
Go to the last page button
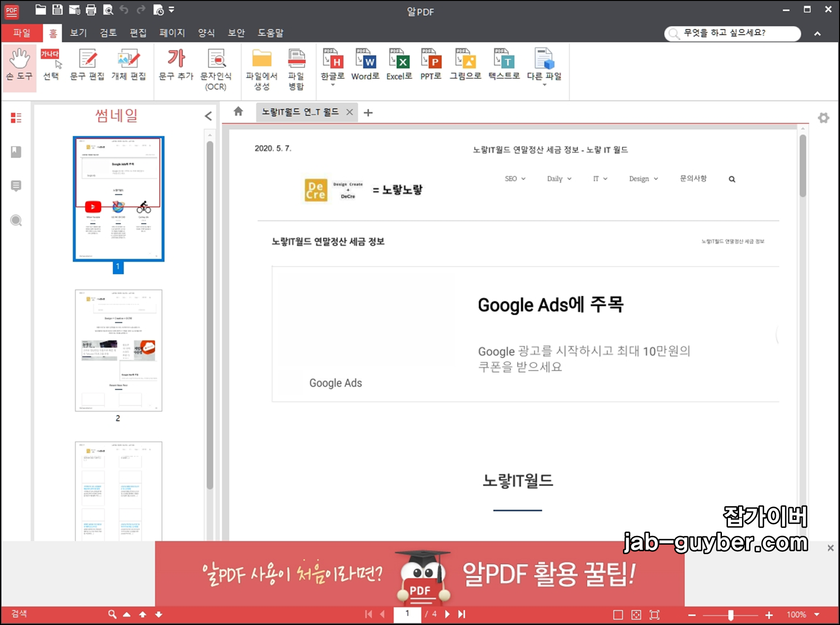coord(462,614)
